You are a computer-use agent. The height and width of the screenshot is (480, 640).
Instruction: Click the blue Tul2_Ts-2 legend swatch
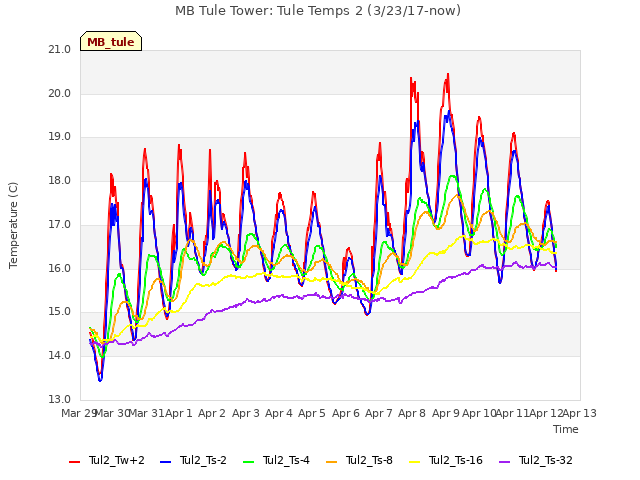(x=165, y=461)
